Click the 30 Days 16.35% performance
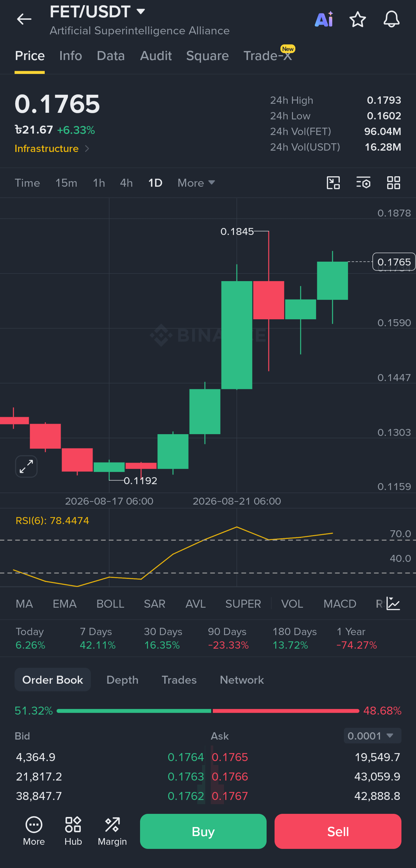416x868 pixels. coord(163,638)
